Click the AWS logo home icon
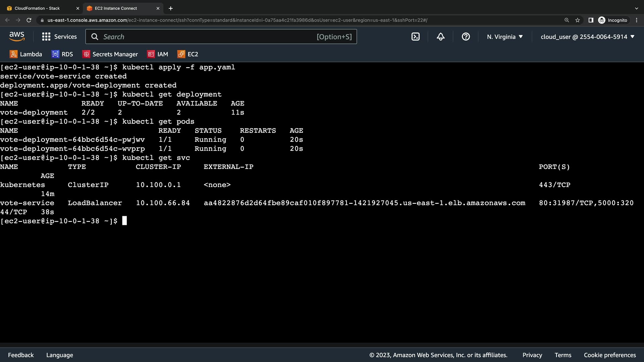 (17, 37)
